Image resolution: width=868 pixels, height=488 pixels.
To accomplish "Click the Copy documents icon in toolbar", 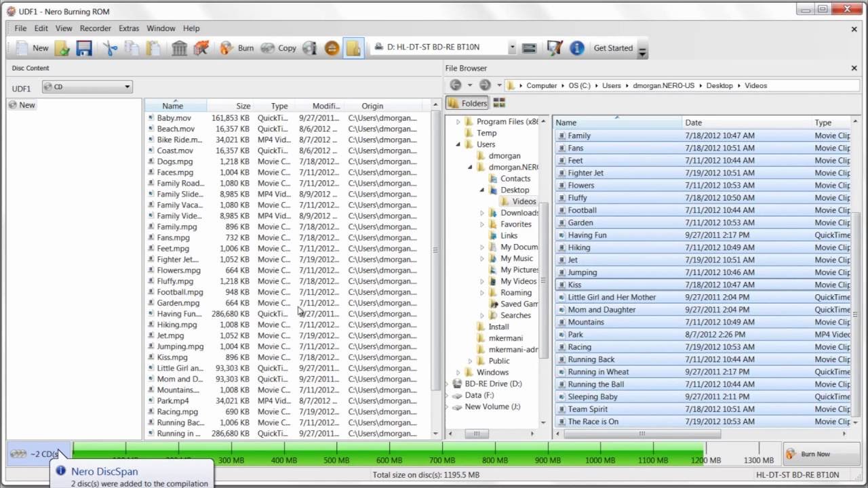I will click(132, 48).
